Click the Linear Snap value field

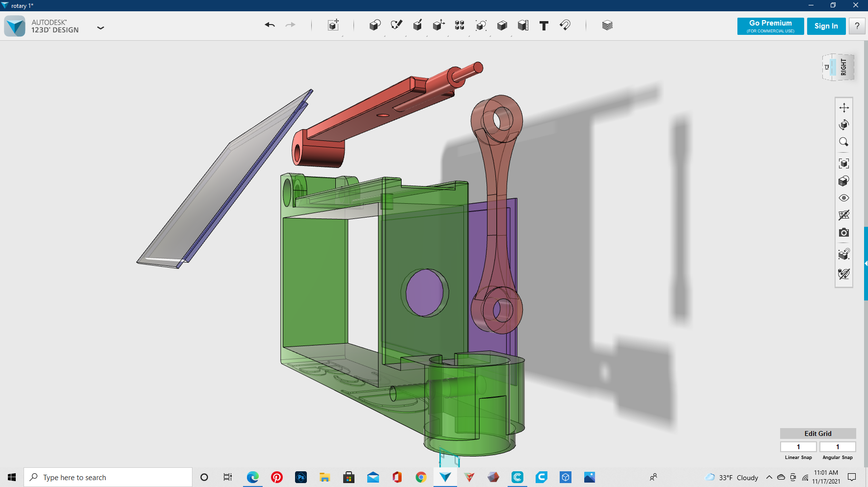[798, 447]
